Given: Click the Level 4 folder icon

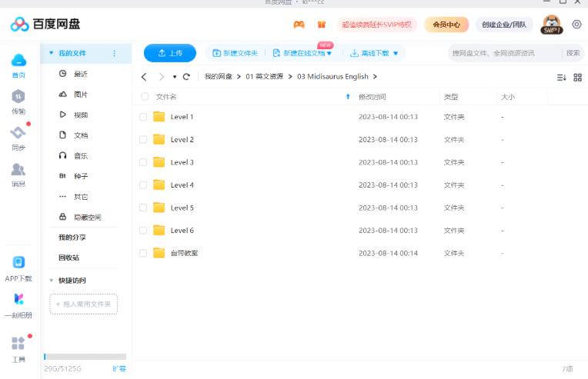Looking at the screenshot, I should 159,185.
